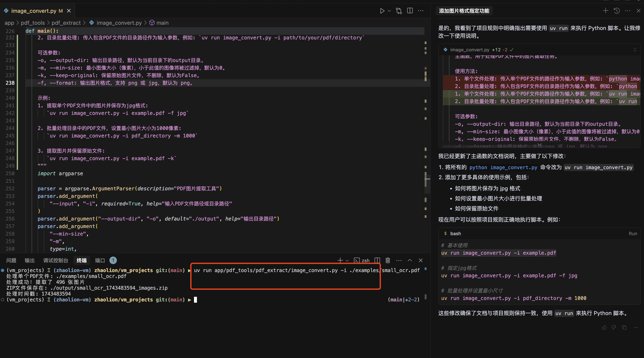This screenshot has height=358, width=644.
Task: Switch to the 问题 panel tab
Action: [x=11, y=261]
